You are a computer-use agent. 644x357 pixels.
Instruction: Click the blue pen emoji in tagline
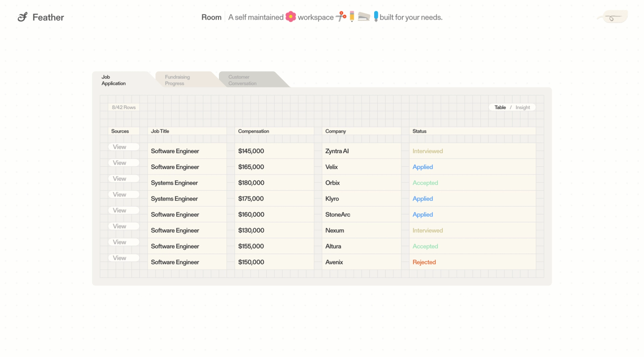coord(376,17)
